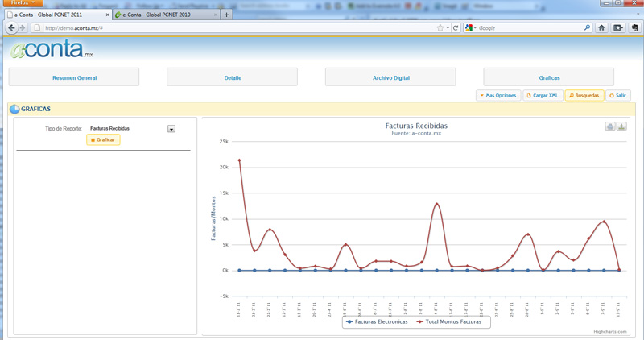644x340 pixels.
Task: Click the GRAFICAS pie chart icon
Action: click(14, 109)
